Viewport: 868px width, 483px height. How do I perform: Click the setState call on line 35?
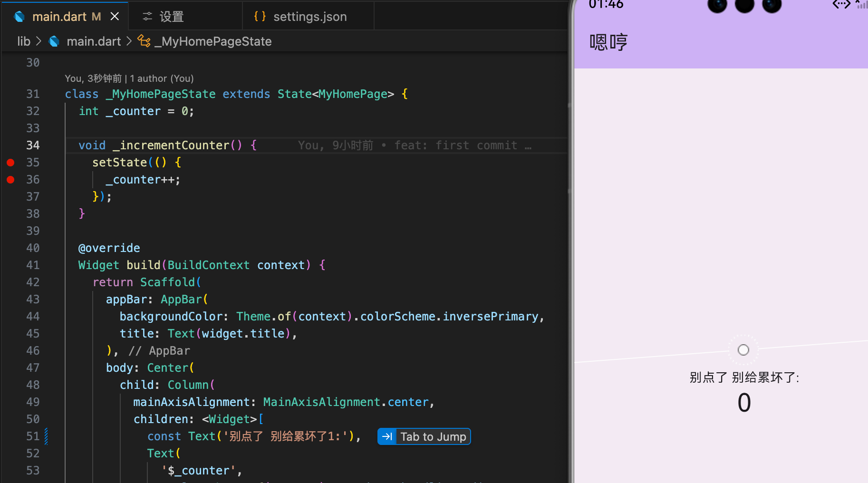(x=119, y=163)
